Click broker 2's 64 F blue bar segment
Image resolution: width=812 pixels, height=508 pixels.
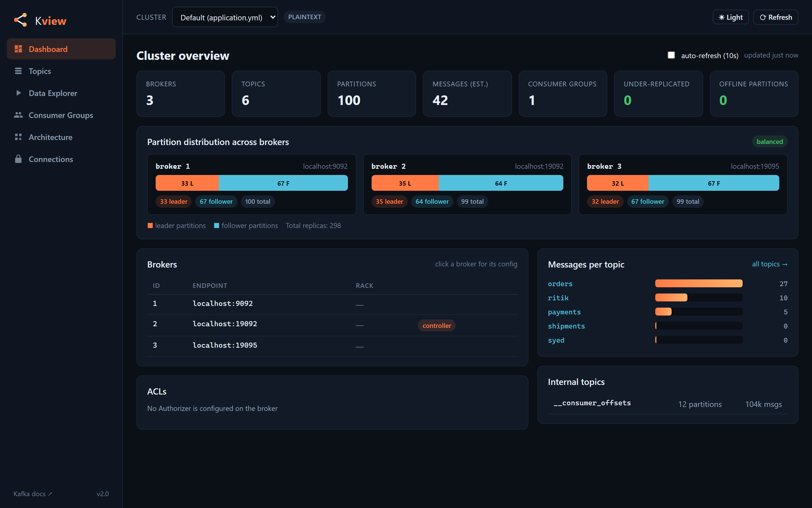(x=501, y=183)
